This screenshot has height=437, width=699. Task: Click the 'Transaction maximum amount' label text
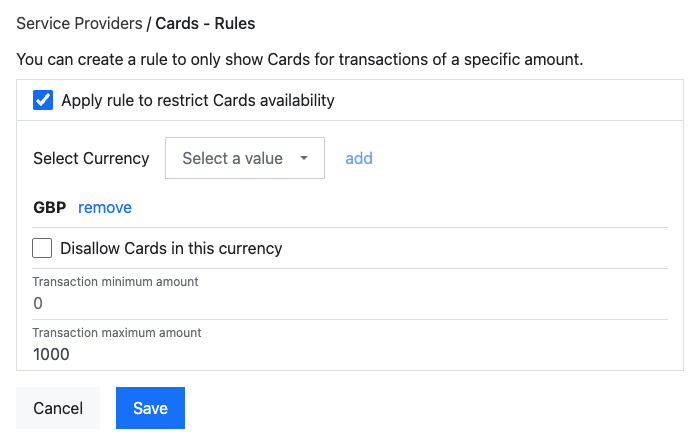point(117,333)
